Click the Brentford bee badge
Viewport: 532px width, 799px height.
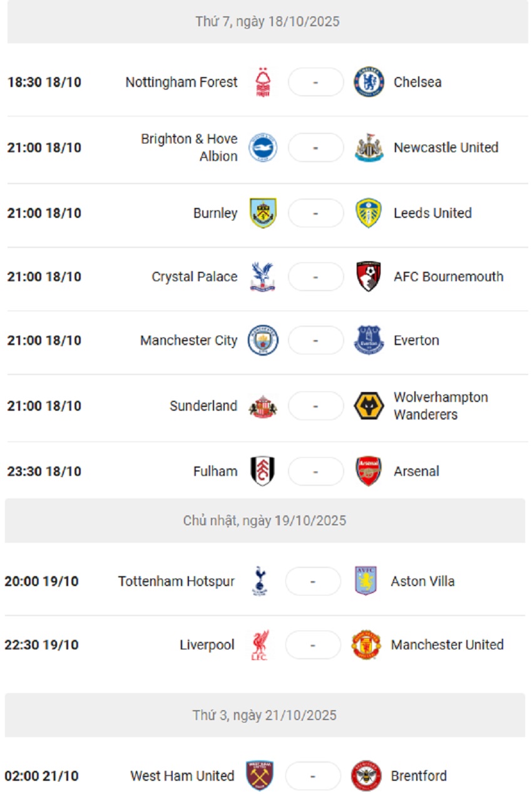(x=366, y=776)
